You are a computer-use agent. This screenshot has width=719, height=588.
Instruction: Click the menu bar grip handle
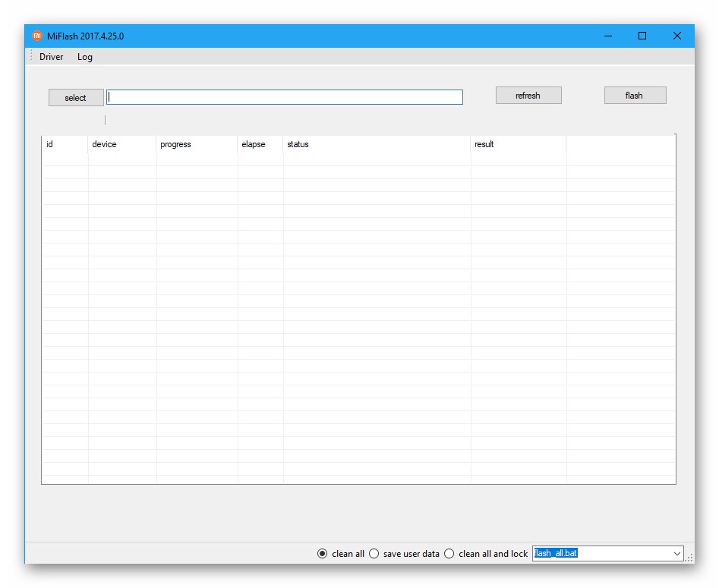pyautogui.click(x=31, y=56)
